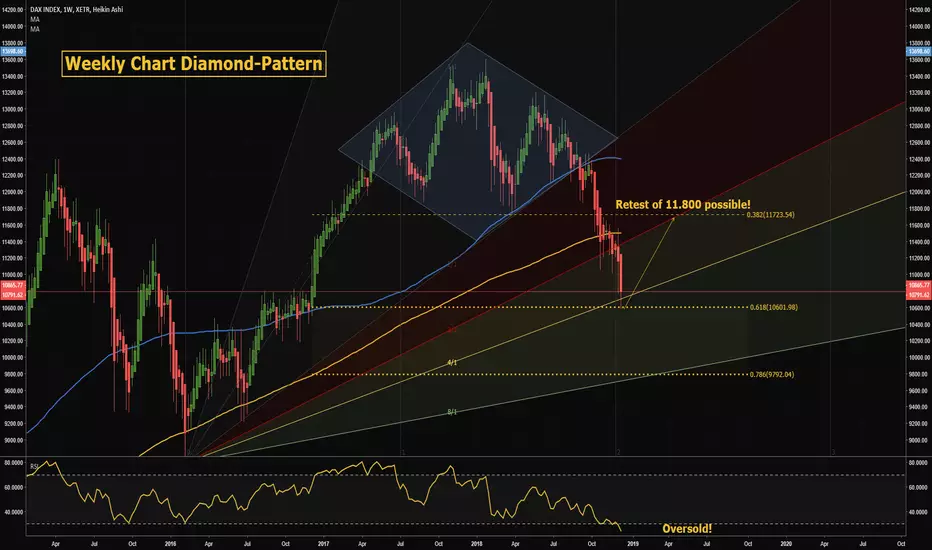Select the 4/1 Gann fan label
Screen dimensions: 932x550
coord(452,363)
